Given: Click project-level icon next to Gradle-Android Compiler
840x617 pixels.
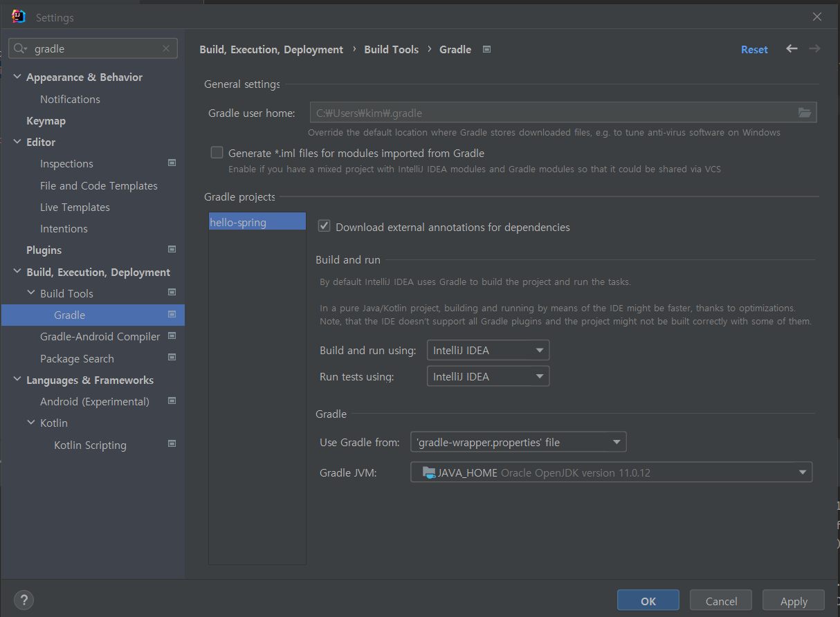Looking at the screenshot, I should click(172, 336).
